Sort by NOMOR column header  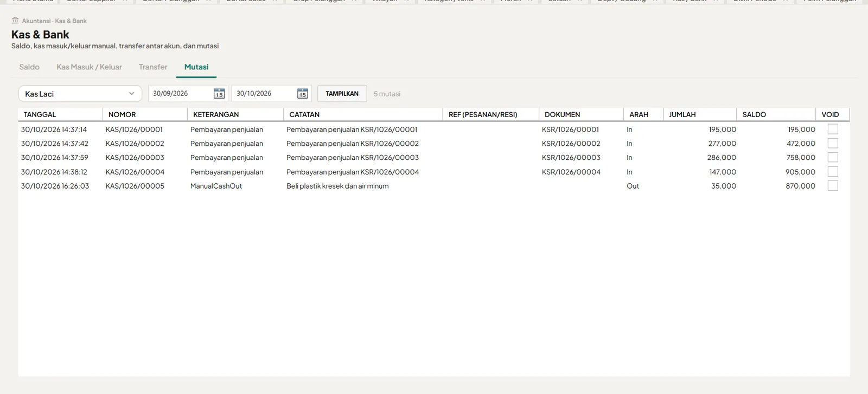click(x=145, y=114)
